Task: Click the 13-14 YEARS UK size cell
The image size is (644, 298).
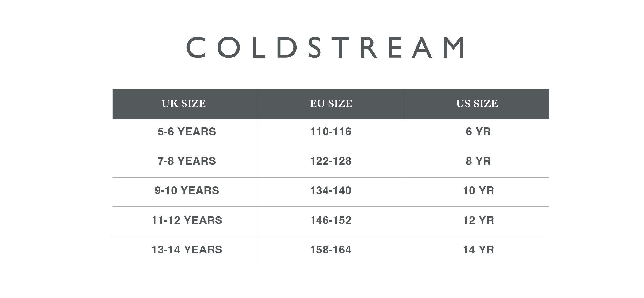Action: coord(187,250)
